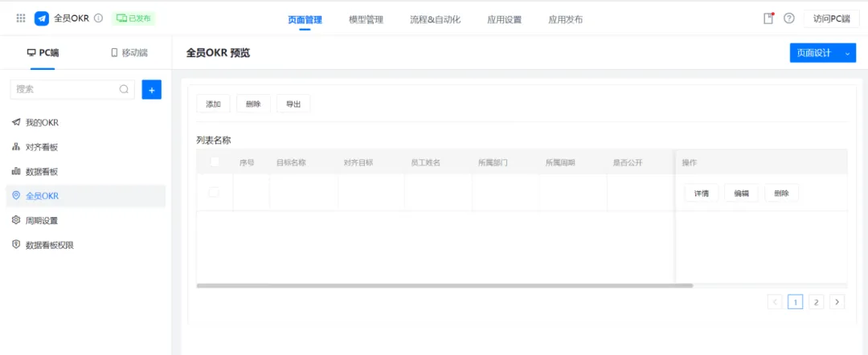This screenshot has height=355, width=868.
Task: Click the 是否公开 column header
Action: click(627, 162)
